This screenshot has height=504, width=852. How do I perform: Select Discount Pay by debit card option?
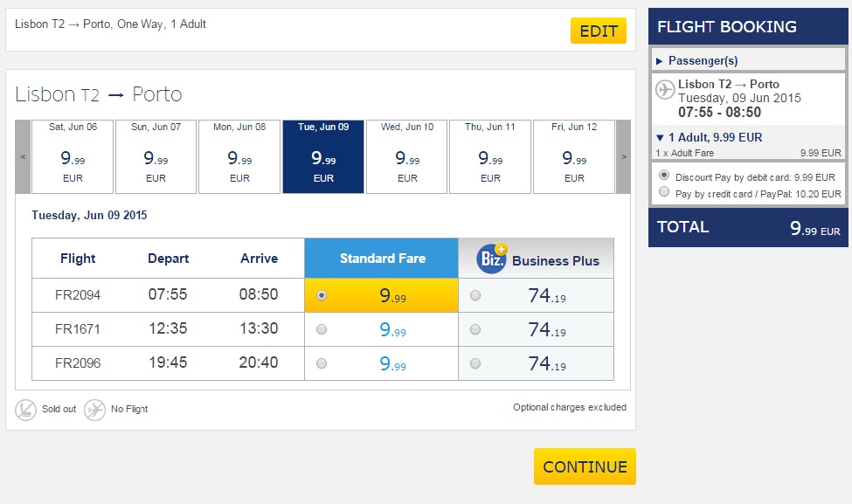(x=664, y=175)
